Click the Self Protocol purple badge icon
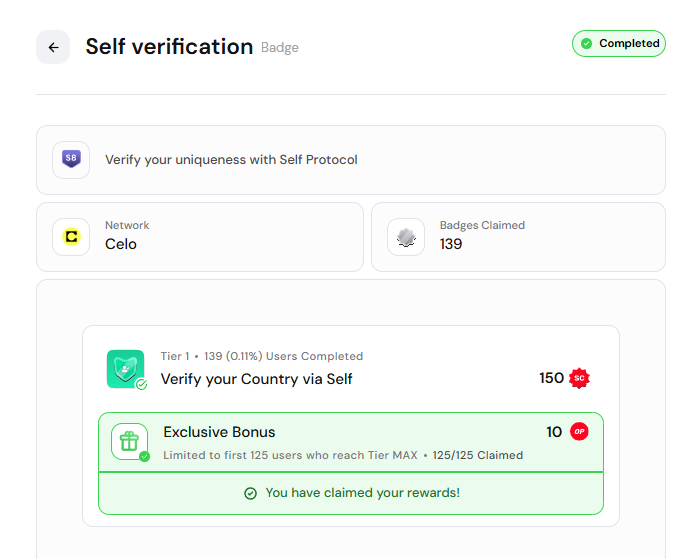 click(x=71, y=159)
